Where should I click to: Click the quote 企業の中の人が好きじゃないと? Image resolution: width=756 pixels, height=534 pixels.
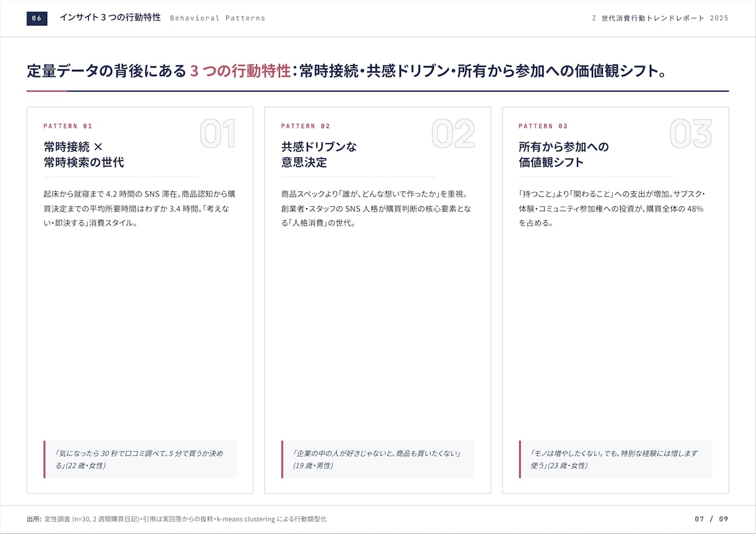click(x=378, y=460)
